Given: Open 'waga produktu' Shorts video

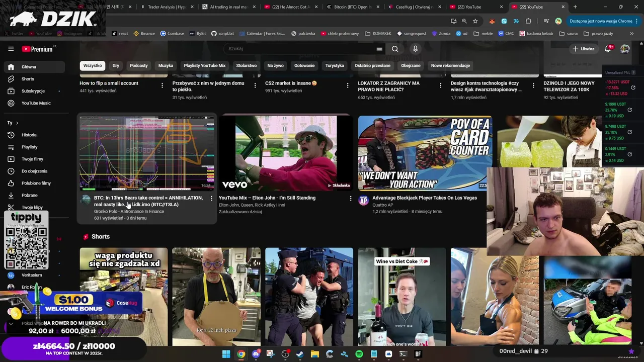Looking at the screenshot, I should (x=124, y=297).
